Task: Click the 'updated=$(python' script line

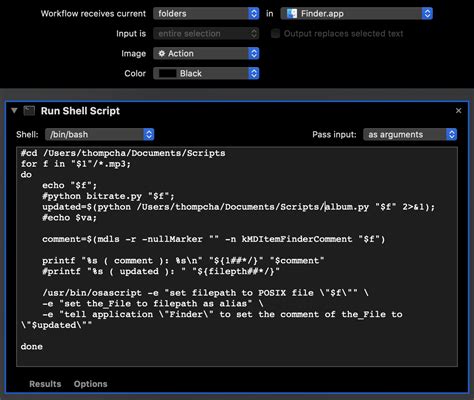Action: [x=239, y=207]
